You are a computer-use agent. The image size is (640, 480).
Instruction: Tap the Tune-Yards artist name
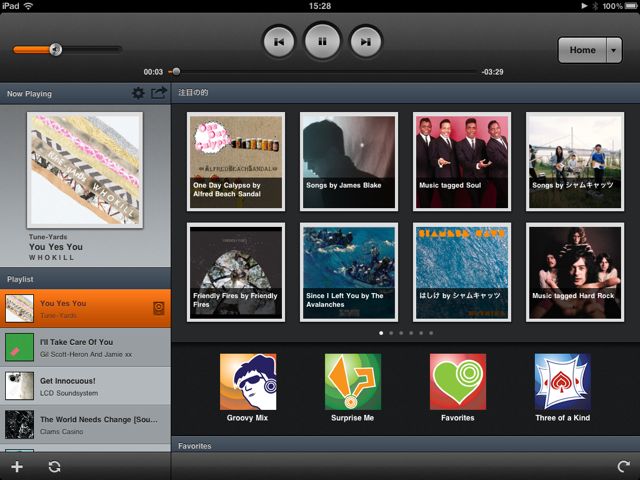point(48,237)
